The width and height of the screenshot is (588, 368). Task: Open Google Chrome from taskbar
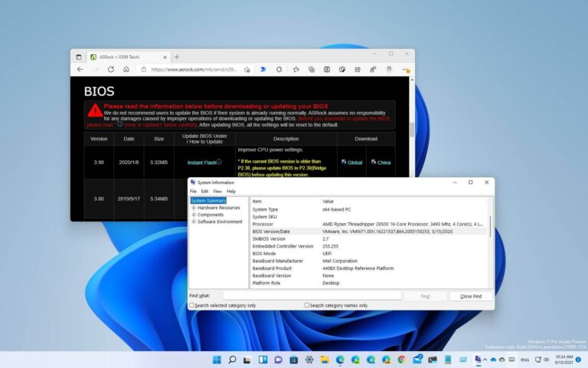402,360
